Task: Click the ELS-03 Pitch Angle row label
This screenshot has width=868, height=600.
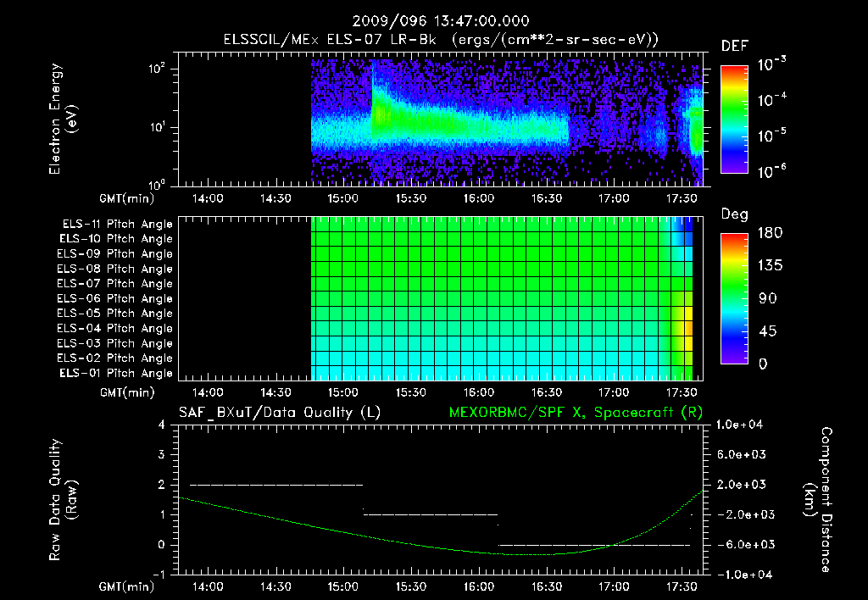Action: point(114,343)
